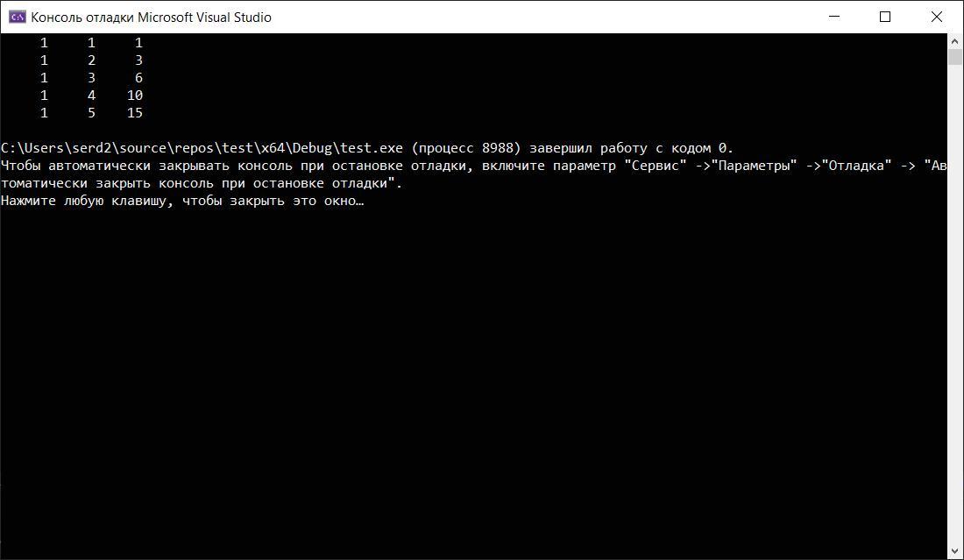
Task: Minimize the debug console window
Action: [x=834, y=17]
